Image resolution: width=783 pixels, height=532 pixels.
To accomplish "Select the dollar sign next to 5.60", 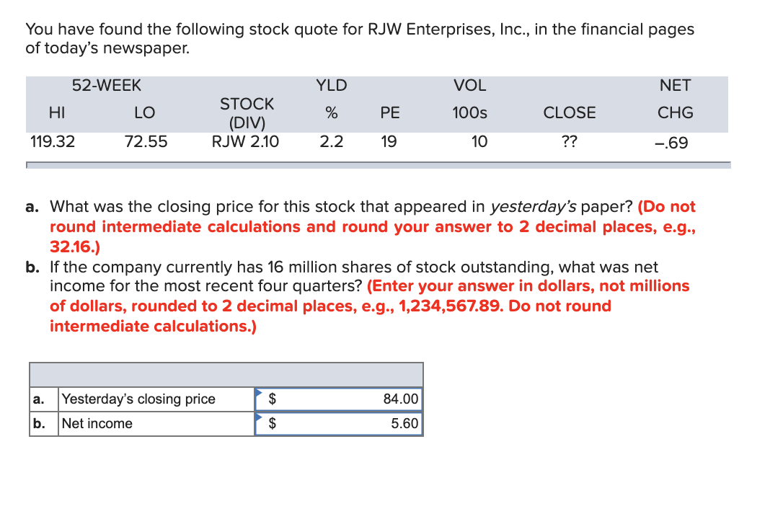I will tap(273, 424).
